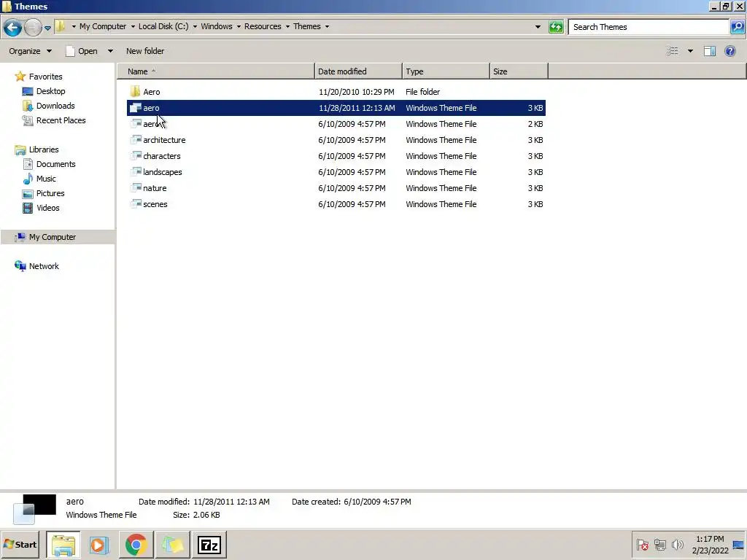Refresh the Themes folder view
The height and width of the screenshot is (560, 747).
click(556, 27)
